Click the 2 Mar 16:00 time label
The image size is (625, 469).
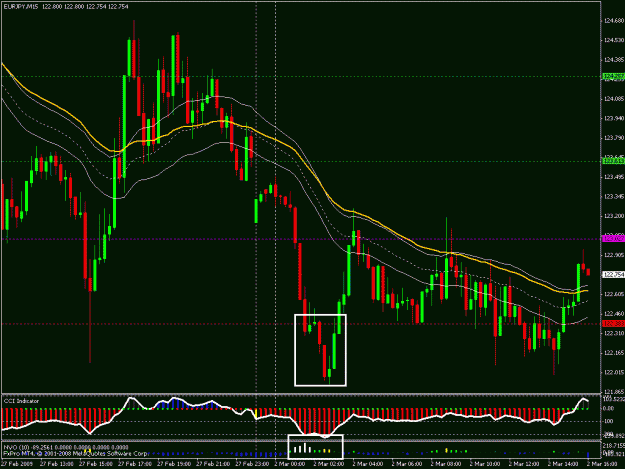pos(602,464)
